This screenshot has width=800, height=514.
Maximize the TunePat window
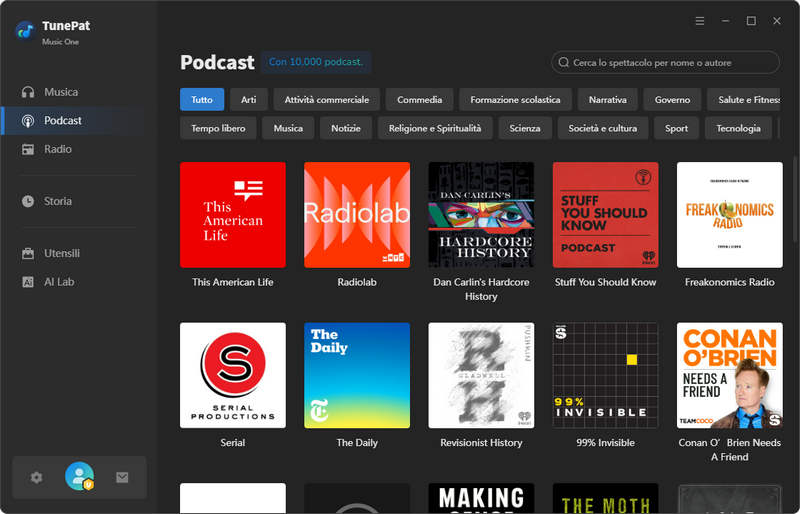point(751,21)
